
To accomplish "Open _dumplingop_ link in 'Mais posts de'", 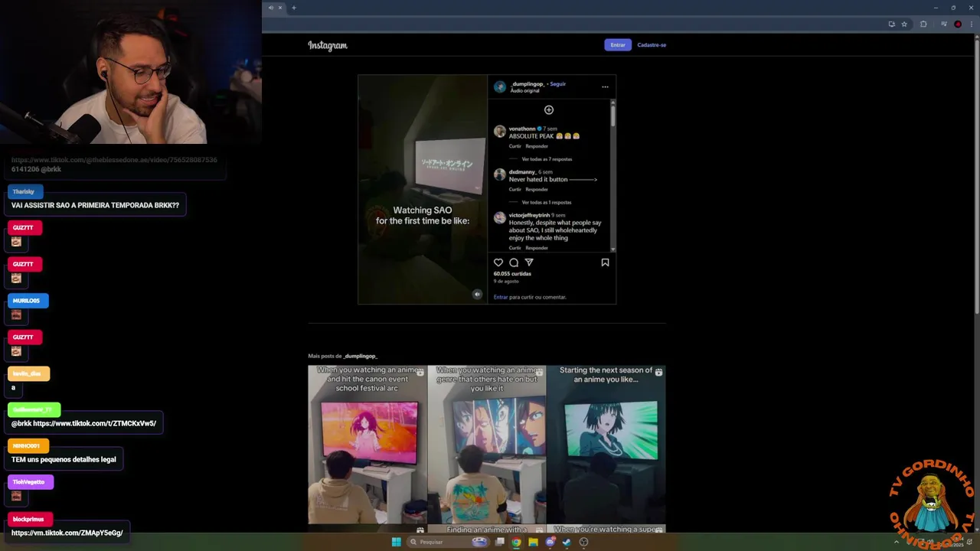I will click(x=361, y=356).
